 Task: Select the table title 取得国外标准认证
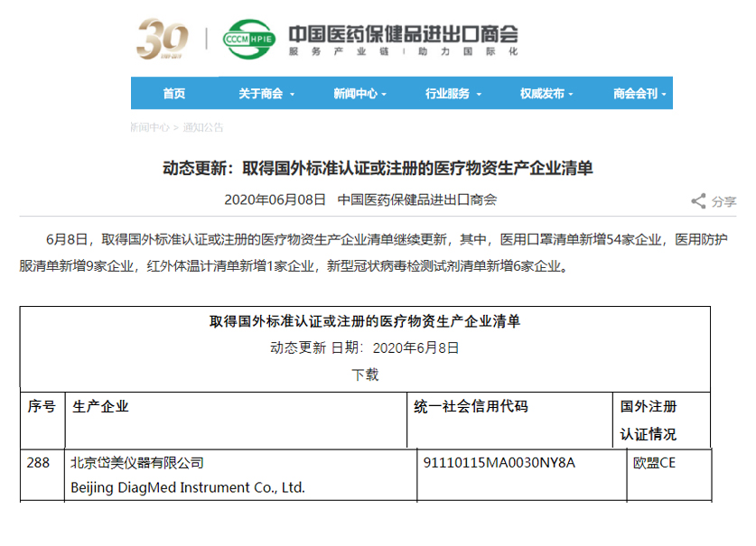[x=365, y=321]
